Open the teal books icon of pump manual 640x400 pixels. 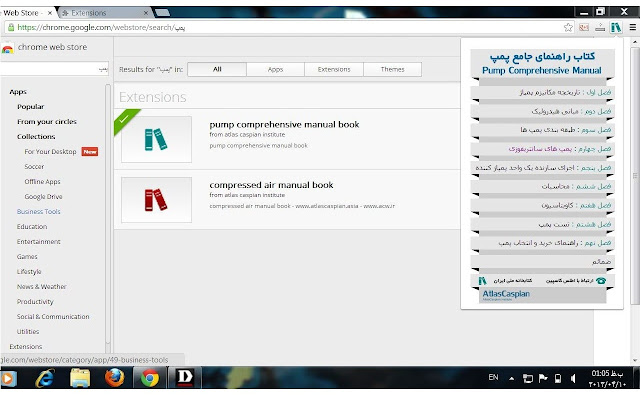pos(156,139)
